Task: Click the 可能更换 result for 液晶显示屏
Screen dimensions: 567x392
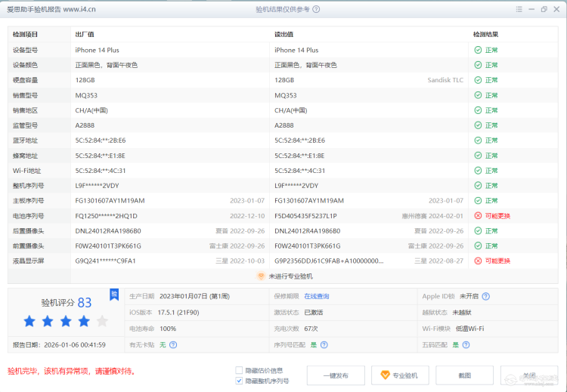Action: [497, 261]
